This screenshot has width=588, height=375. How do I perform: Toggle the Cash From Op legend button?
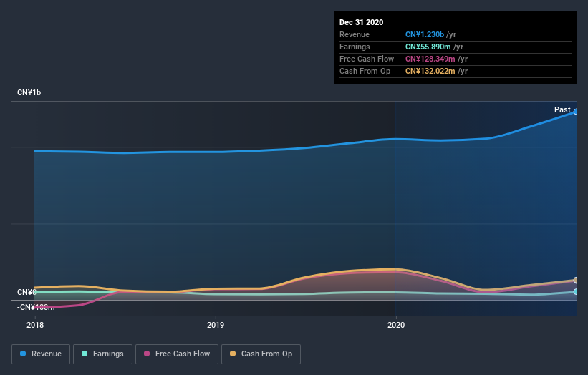261,354
